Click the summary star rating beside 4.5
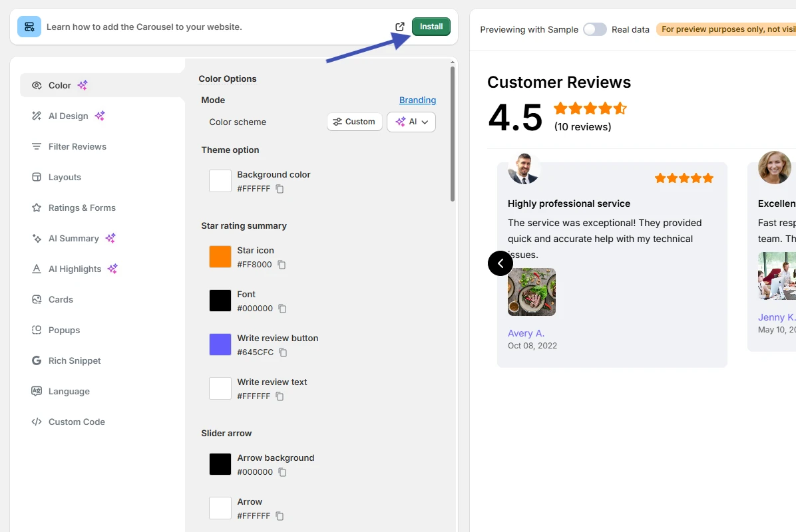This screenshot has height=532, width=796. tap(590, 108)
